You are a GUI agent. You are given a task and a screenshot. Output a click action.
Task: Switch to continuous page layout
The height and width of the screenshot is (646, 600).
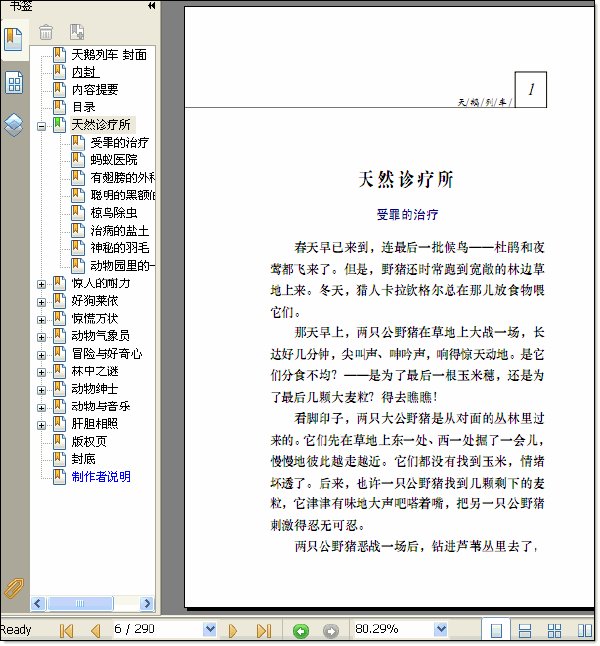tap(524, 630)
